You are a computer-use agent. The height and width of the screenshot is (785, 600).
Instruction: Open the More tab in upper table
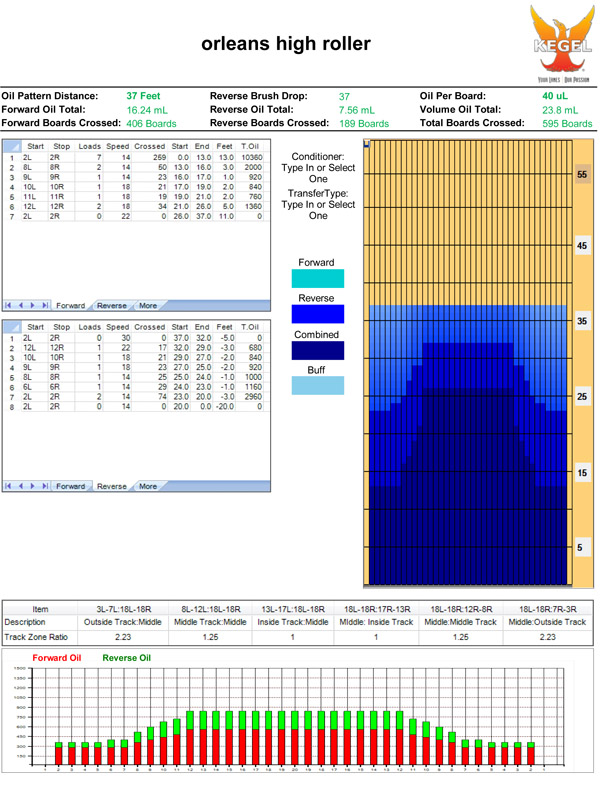(148, 305)
